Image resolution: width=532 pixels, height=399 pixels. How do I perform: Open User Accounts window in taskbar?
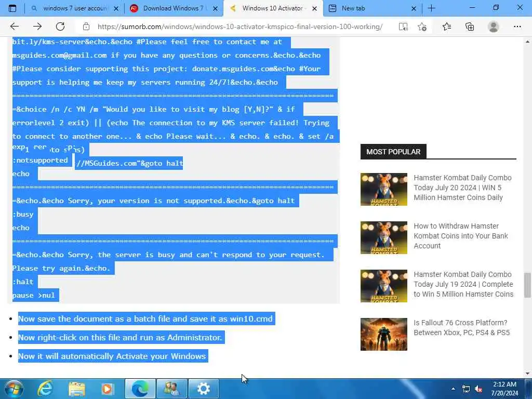click(x=171, y=389)
